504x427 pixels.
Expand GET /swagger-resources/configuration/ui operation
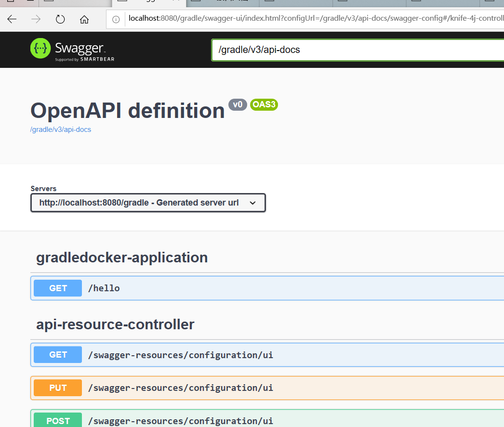[267, 355]
